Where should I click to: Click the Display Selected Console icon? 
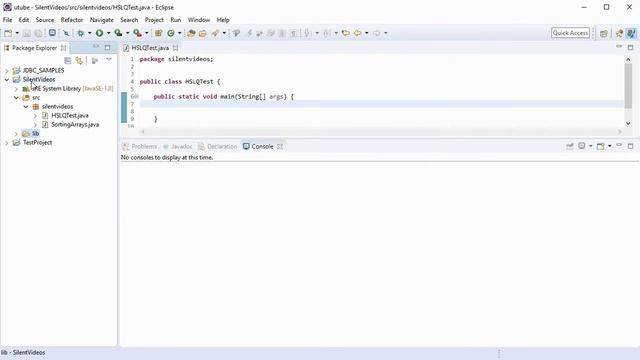582,146
